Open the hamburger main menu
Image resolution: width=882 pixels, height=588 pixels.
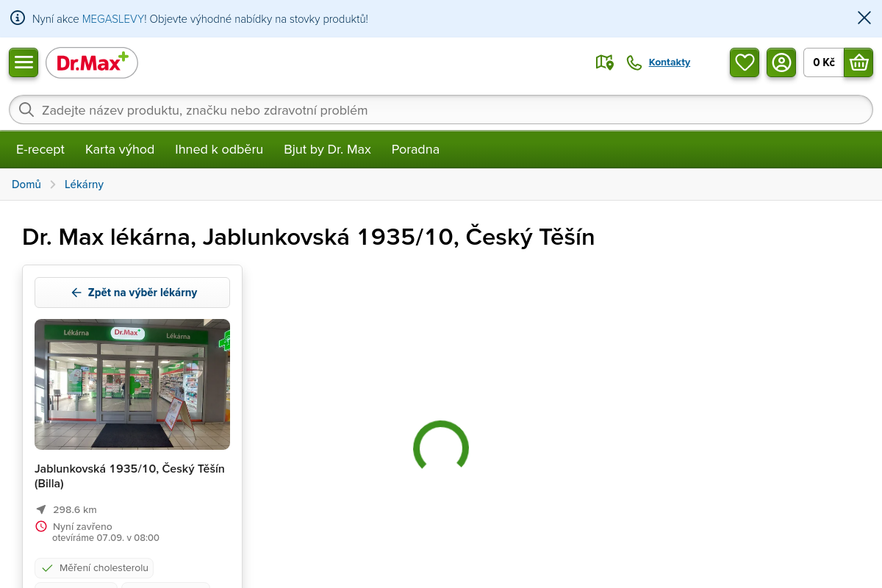click(24, 62)
